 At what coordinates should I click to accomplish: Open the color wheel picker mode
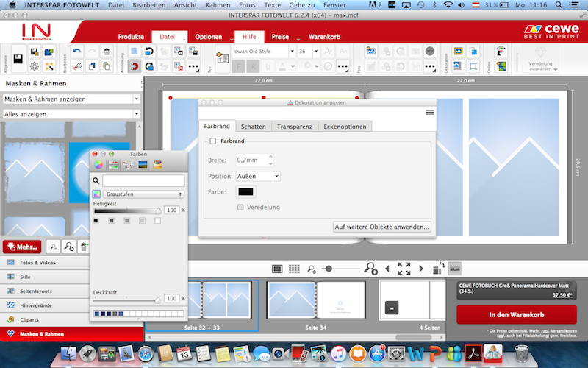click(x=98, y=164)
